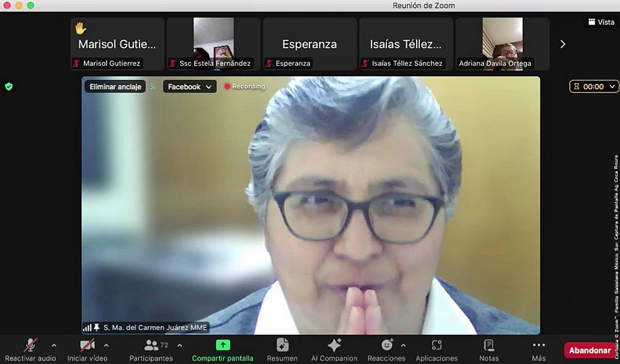Open the Aplicaciones apps icon
The width and height of the screenshot is (620, 364).
(436, 345)
